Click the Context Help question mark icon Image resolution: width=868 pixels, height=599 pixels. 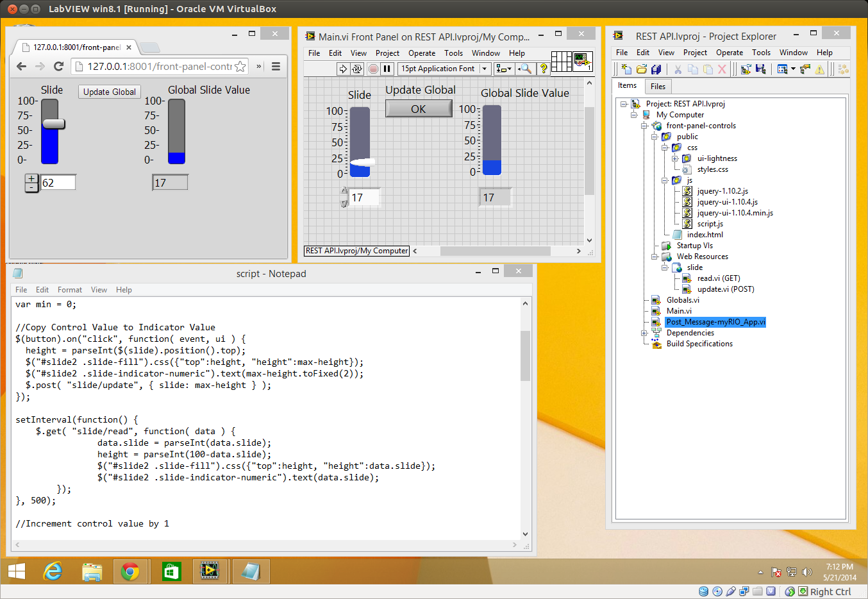544,69
